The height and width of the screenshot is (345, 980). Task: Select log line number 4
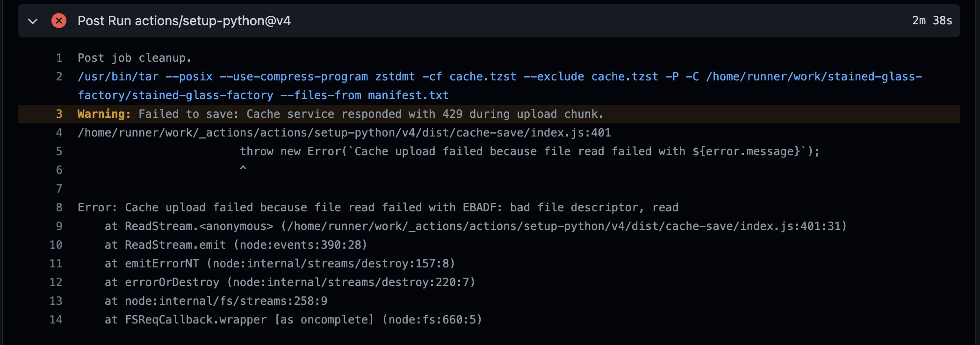tap(59, 133)
